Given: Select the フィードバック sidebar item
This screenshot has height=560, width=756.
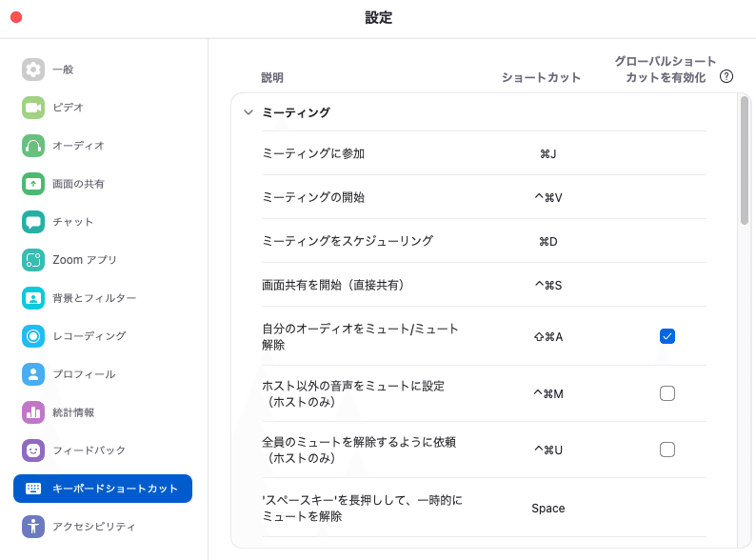Looking at the screenshot, I should [89, 450].
